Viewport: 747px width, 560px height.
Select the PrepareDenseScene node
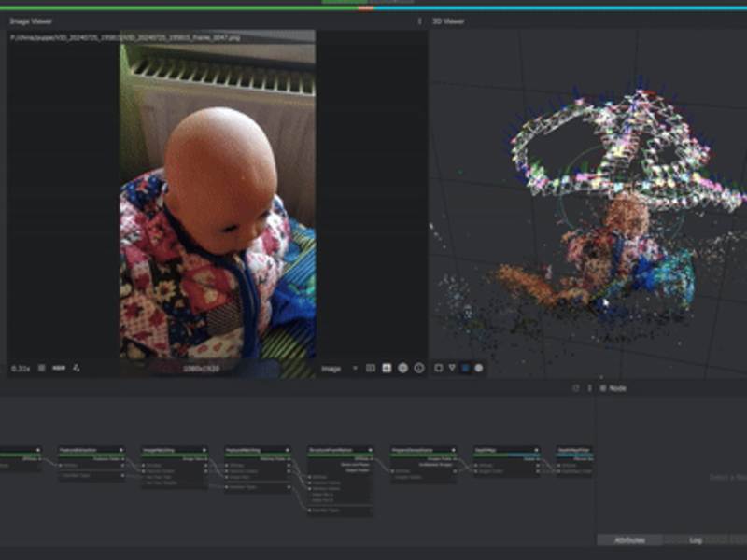424,464
